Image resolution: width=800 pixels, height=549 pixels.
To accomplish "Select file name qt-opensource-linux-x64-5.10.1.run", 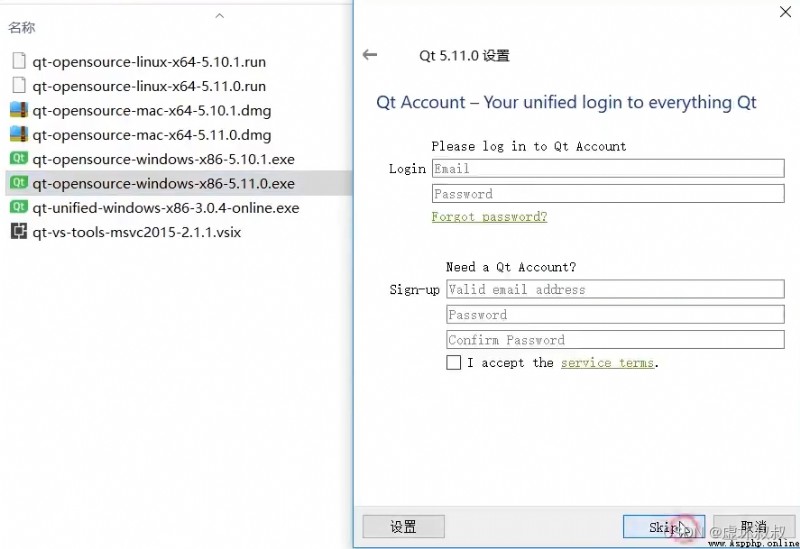I will point(149,62).
